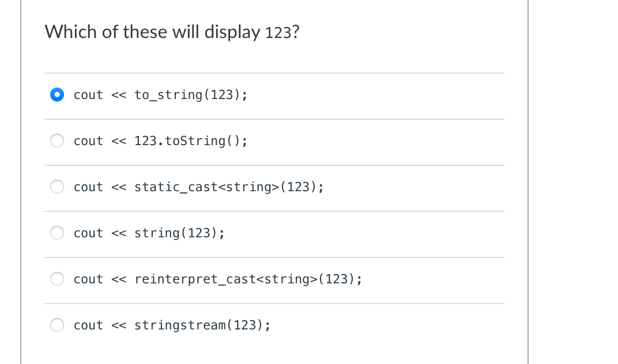Click the cout << 123.toString(); answer row
The width and height of the screenshot is (618, 364).
point(160,141)
